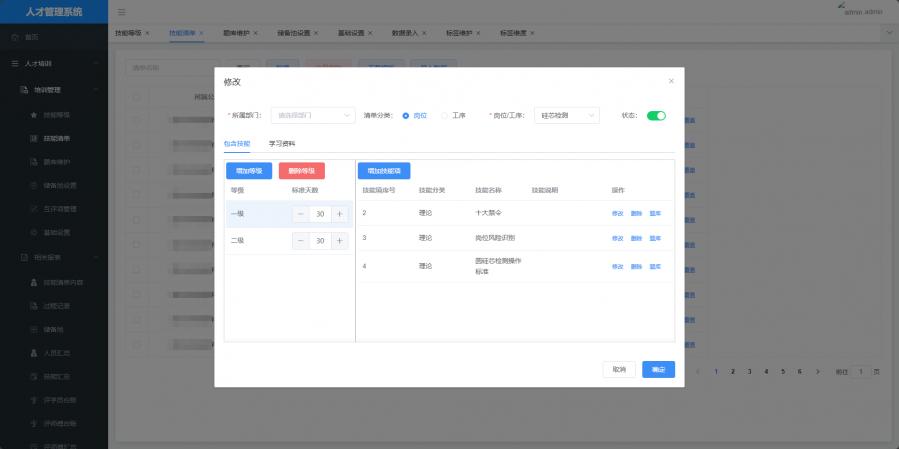
Task: Click the star icon for 技能等级 in sidebar
Action: [x=33, y=115]
